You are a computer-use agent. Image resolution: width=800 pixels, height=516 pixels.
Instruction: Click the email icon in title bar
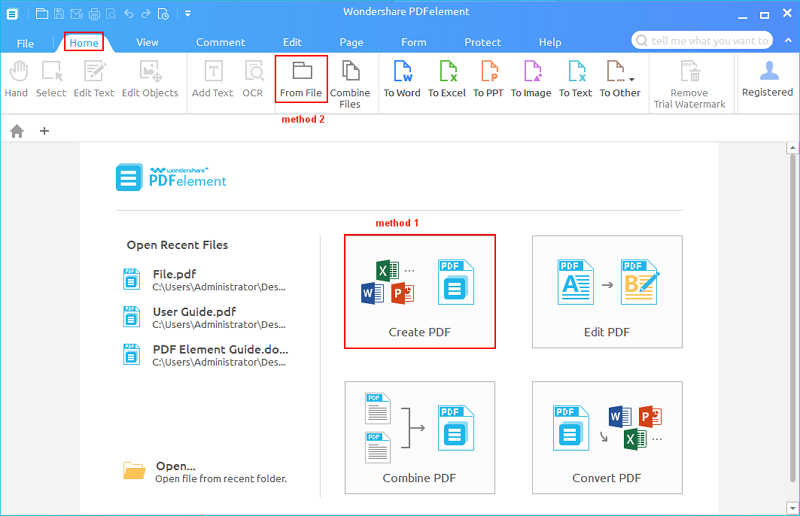point(77,14)
